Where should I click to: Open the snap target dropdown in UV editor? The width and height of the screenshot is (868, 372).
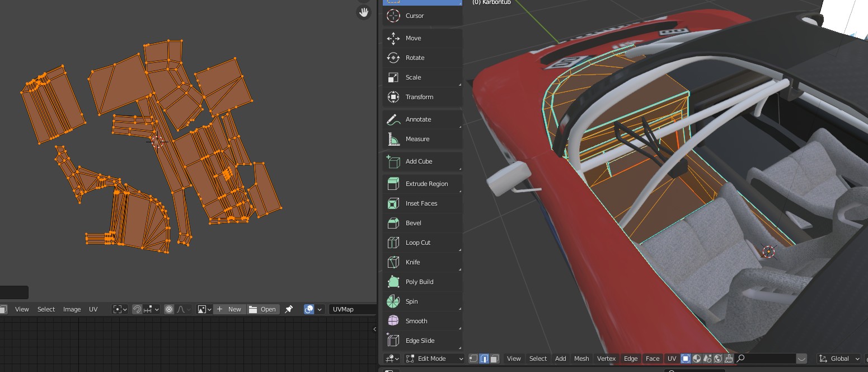coord(151,309)
